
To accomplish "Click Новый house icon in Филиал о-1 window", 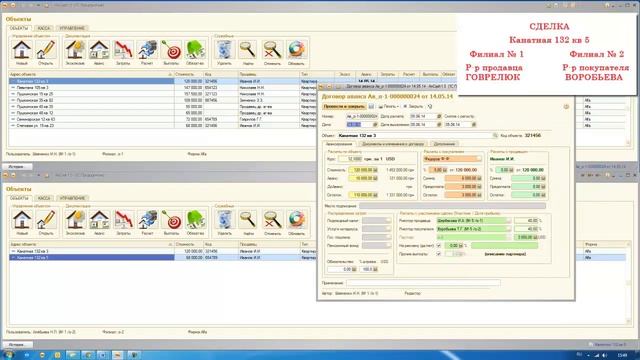I will pyautogui.click(x=22, y=50).
